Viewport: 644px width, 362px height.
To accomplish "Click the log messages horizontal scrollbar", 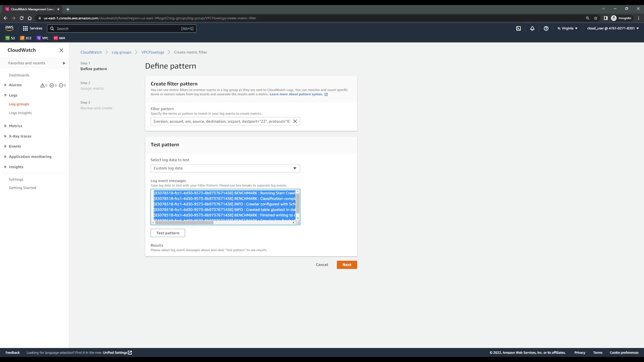I will (184, 223).
